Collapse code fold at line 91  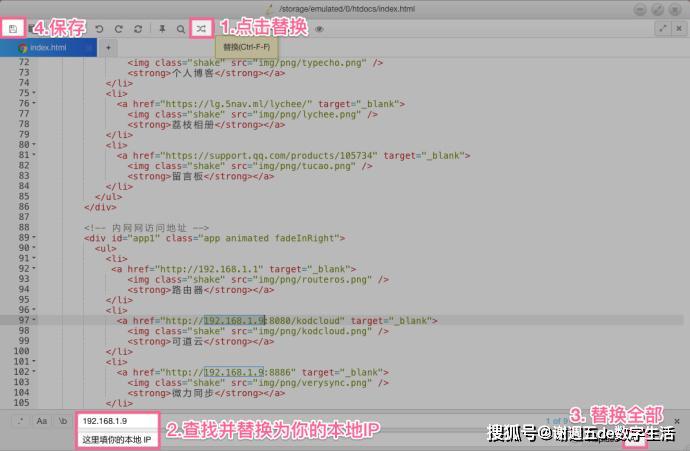pos(34,258)
